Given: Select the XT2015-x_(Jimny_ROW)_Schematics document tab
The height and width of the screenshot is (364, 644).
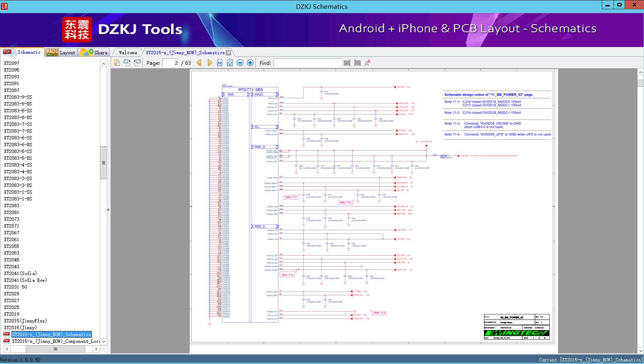Looking at the screenshot, I should 185,53.
